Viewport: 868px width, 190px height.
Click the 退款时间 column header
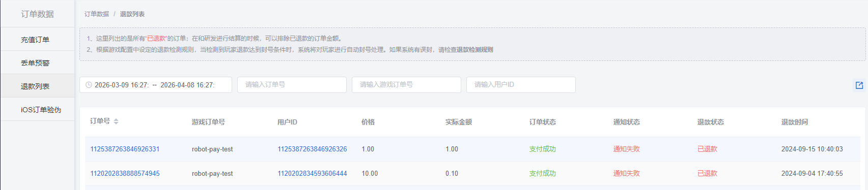[795, 122]
